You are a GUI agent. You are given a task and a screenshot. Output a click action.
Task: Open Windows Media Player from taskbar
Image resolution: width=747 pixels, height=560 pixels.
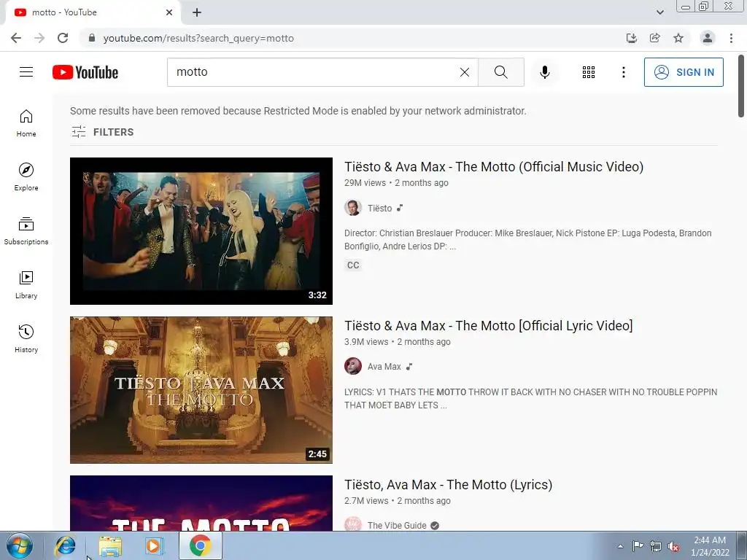(x=153, y=545)
